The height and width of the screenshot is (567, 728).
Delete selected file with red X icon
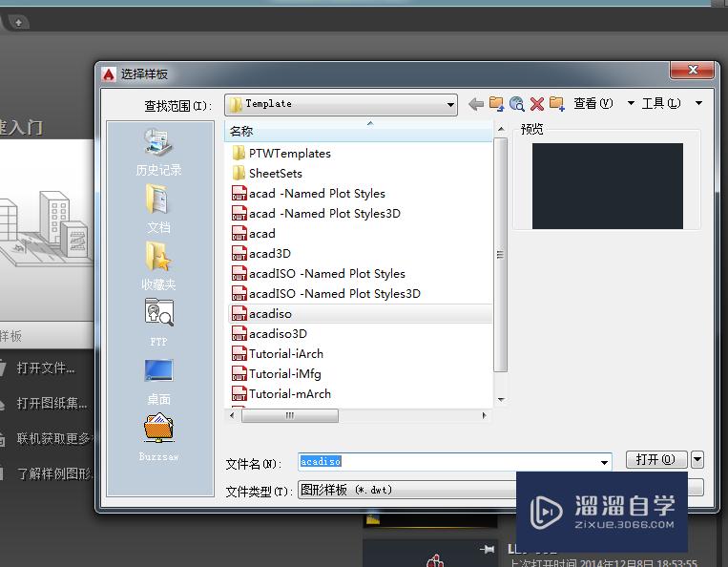tap(537, 104)
